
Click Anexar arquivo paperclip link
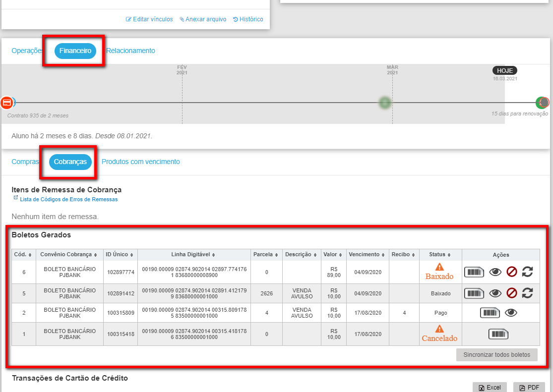pos(203,19)
